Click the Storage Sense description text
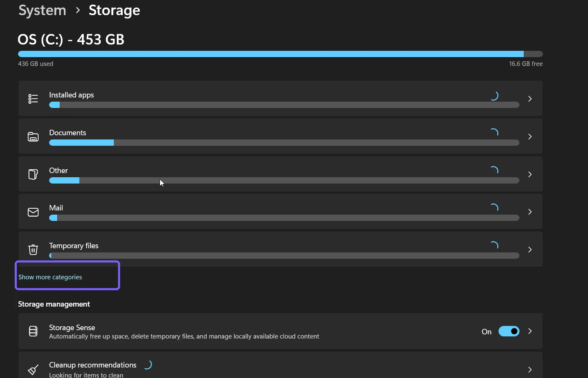The height and width of the screenshot is (378, 588). [x=184, y=336]
